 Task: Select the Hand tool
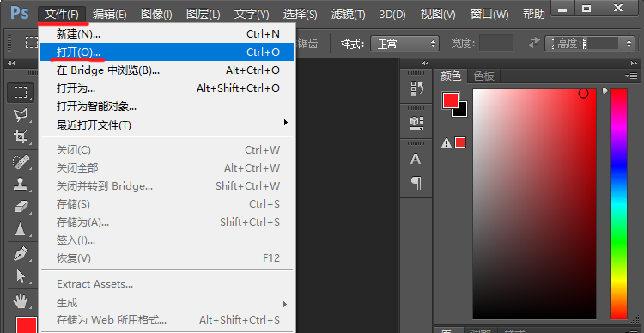21,302
